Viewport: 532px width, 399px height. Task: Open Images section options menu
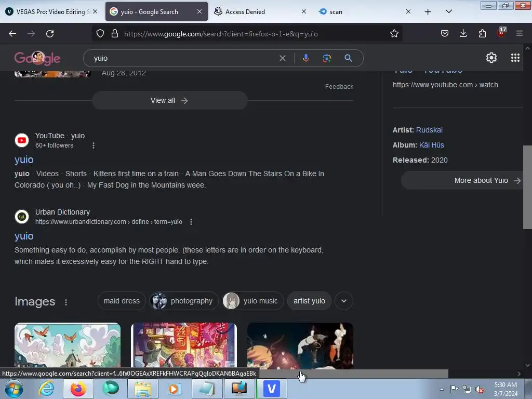[x=66, y=302]
